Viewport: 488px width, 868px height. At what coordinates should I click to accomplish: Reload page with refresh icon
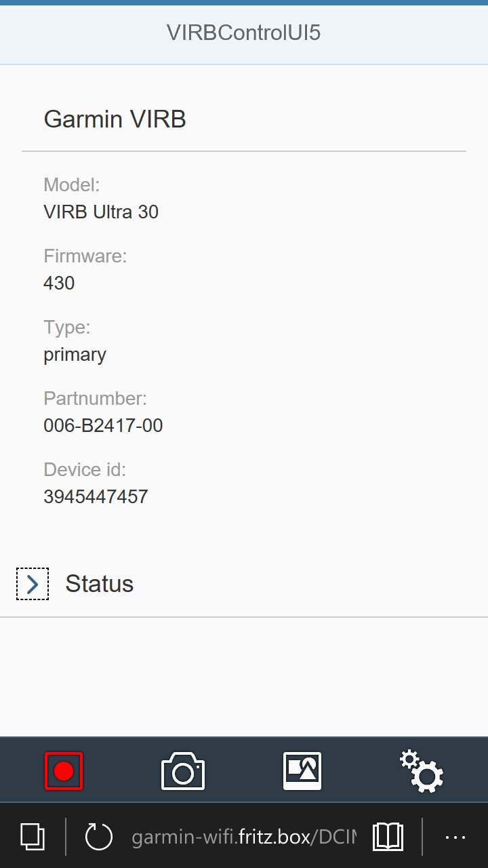coord(99,837)
